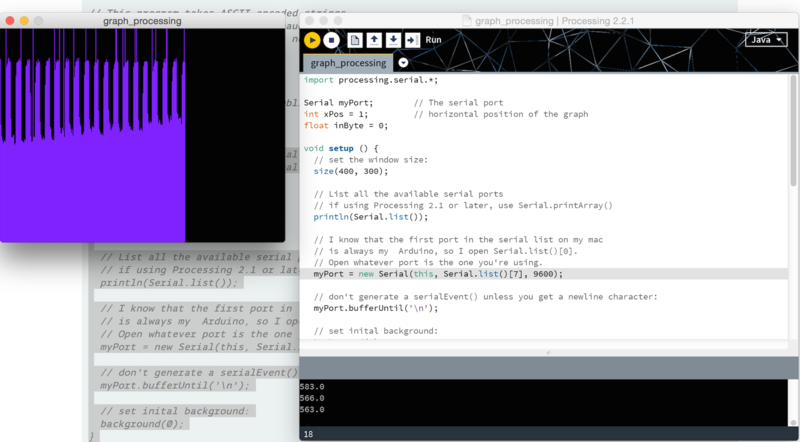The width and height of the screenshot is (800, 442).
Task: Save the sketch with the down-arrow icon
Action: click(394, 40)
